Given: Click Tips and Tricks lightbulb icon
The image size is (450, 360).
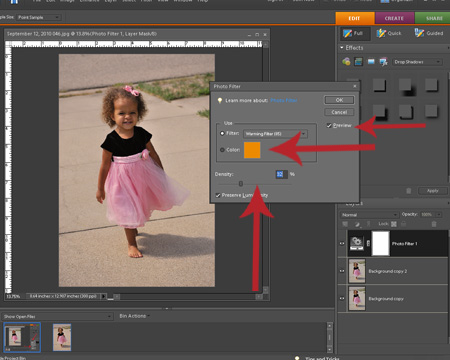Looking at the screenshot, I should point(297,358).
